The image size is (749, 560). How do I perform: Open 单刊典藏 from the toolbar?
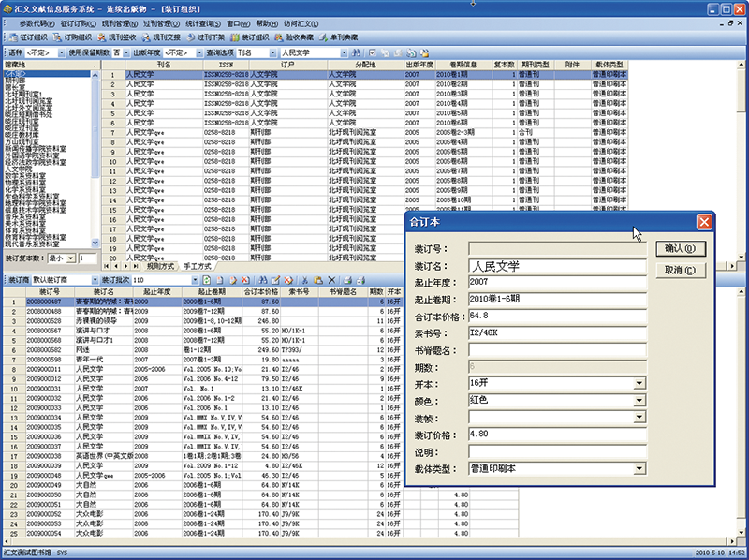338,37
